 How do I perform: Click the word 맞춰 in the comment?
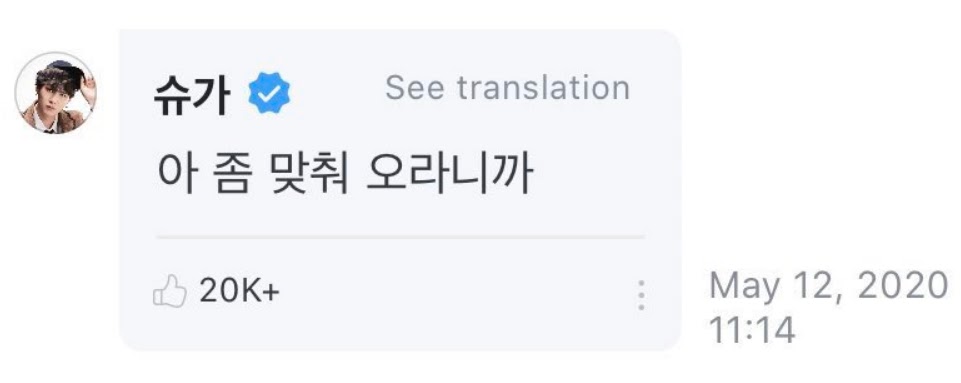point(308,175)
